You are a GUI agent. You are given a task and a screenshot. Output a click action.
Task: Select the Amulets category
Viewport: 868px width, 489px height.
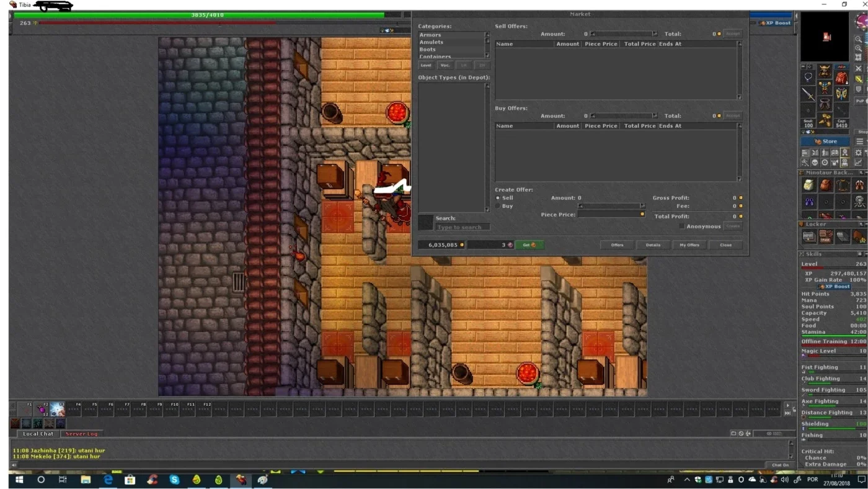click(x=451, y=42)
